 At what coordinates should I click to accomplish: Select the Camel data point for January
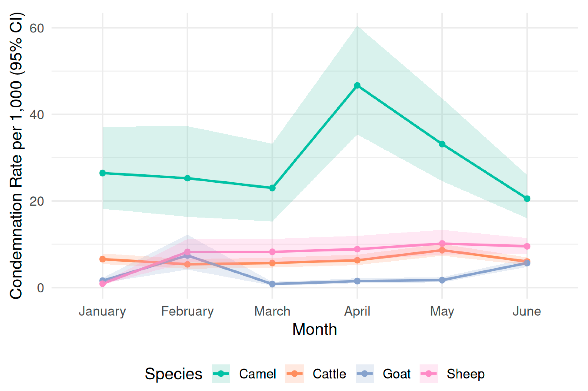(x=102, y=173)
